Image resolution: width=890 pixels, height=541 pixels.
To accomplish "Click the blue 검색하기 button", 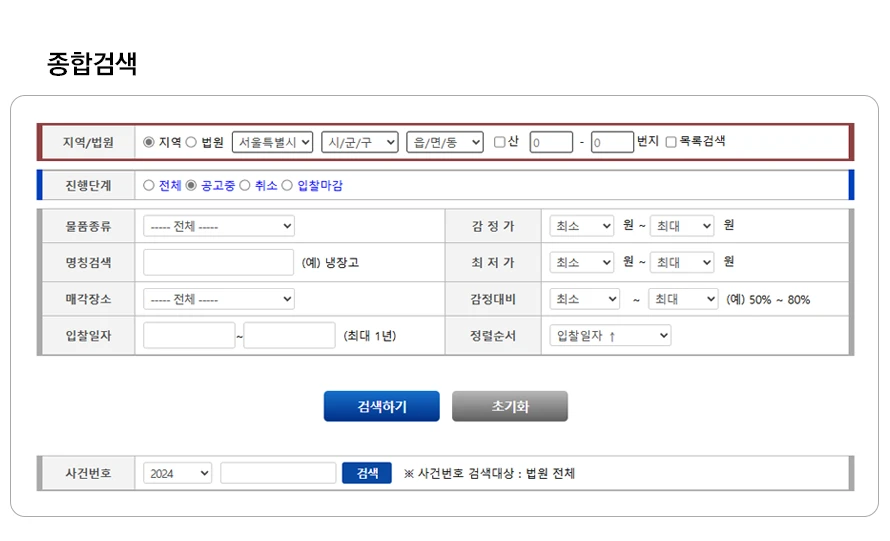I will point(381,406).
